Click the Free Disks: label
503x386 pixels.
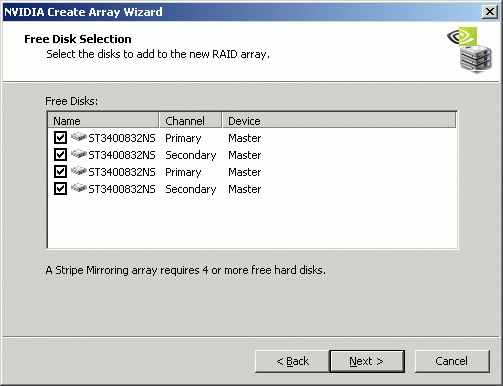click(x=72, y=101)
